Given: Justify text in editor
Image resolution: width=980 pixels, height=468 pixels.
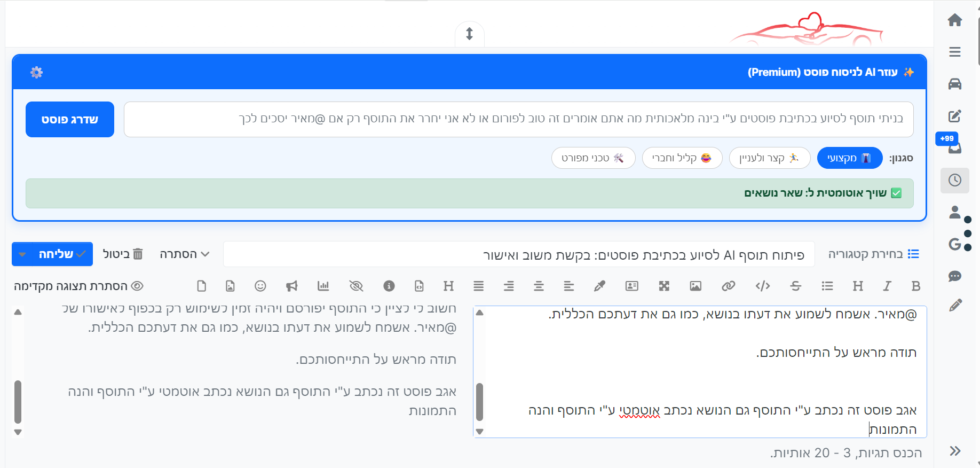Looking at the screenshot, I should coord(479,286).
